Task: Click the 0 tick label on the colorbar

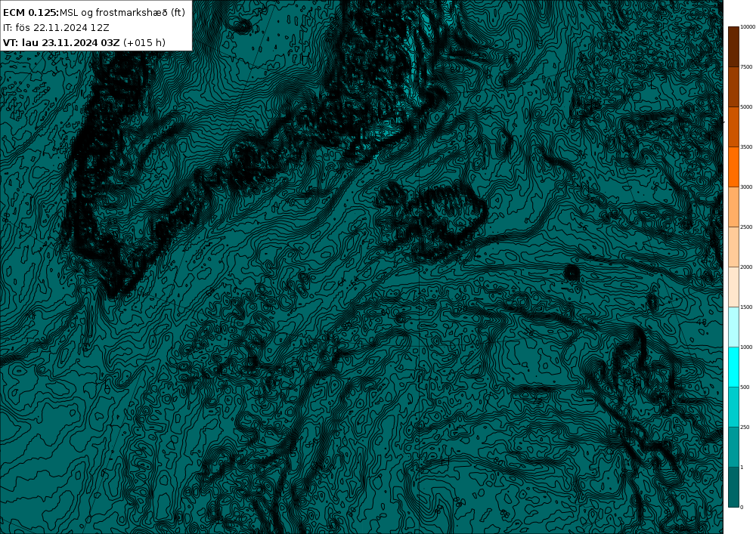Action: point(742,507)
